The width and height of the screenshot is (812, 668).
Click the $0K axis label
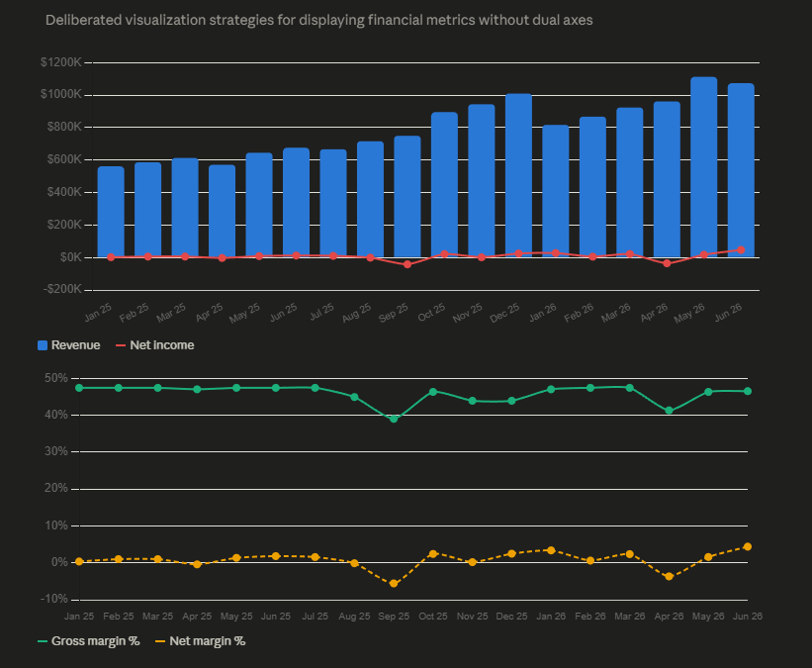[70, 257]
